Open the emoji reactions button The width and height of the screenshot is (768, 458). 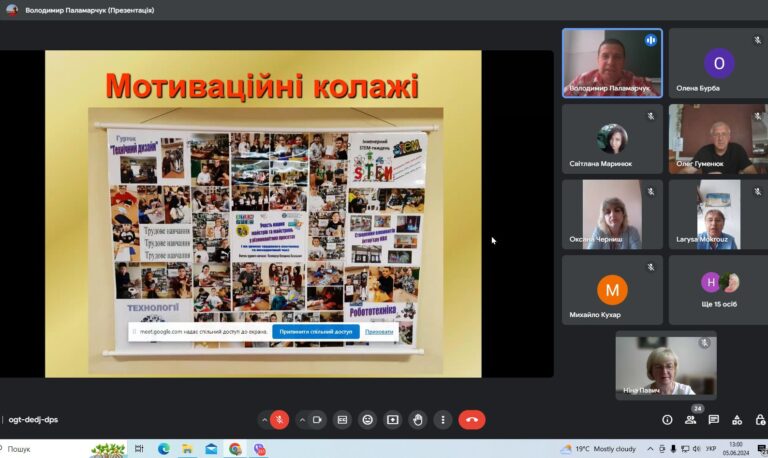click(367, 420)
